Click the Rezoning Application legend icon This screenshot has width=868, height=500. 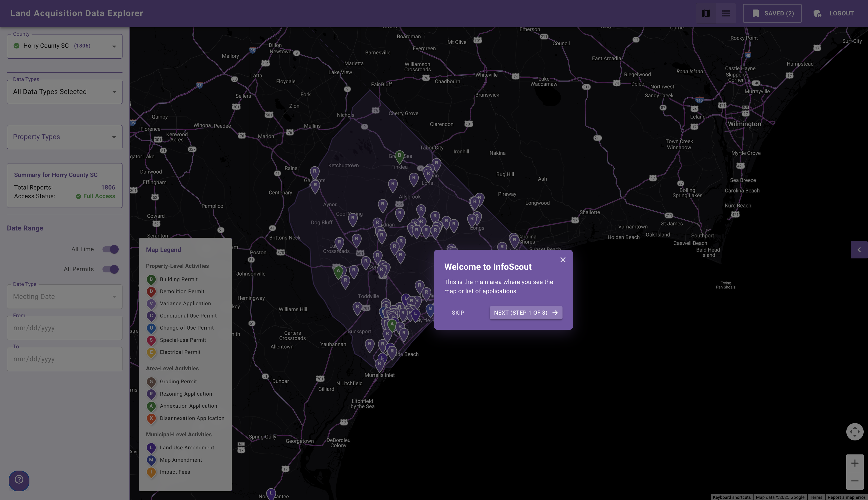[151, 394]
